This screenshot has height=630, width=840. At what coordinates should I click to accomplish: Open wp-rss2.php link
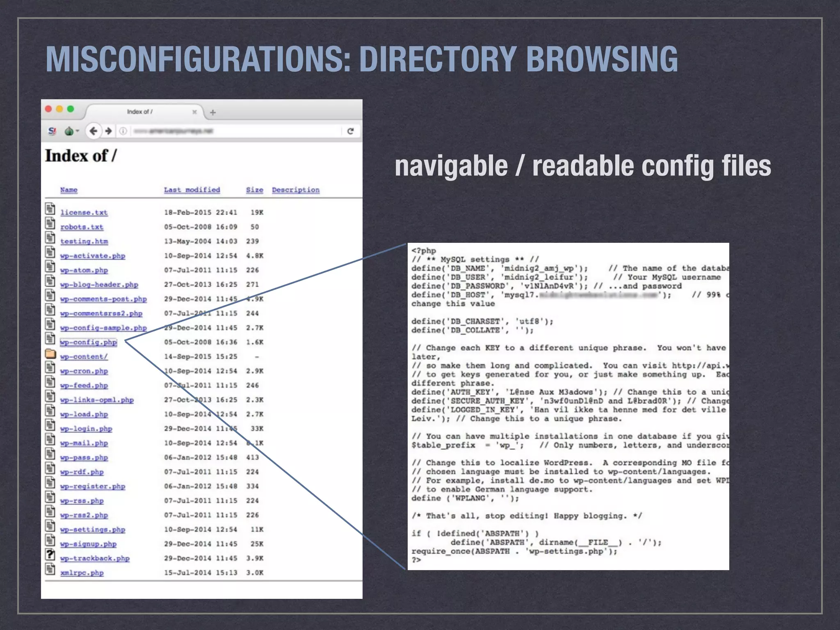[x=84, y=515]
